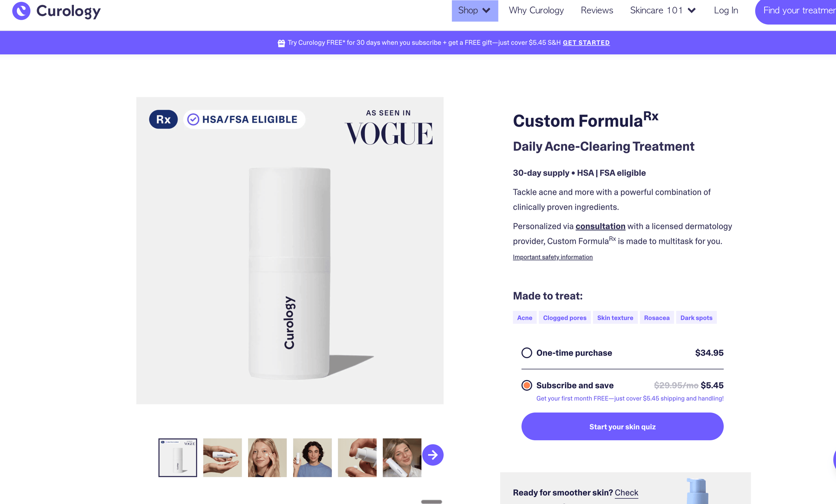This screenshot has height=504, width=836.
Task: Click the Vogue logo on product image
Action: click(x=388, y=133)
